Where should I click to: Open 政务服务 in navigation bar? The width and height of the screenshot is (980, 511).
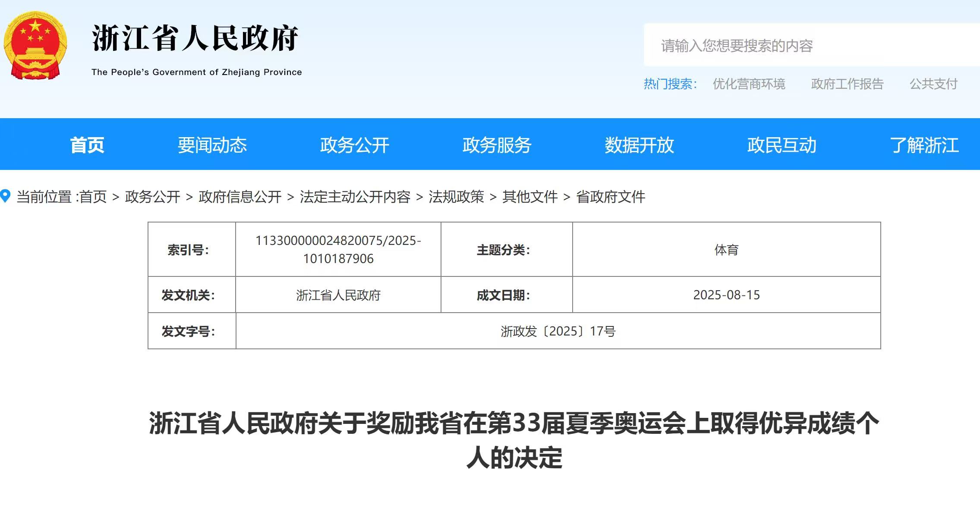pos(497,145)
